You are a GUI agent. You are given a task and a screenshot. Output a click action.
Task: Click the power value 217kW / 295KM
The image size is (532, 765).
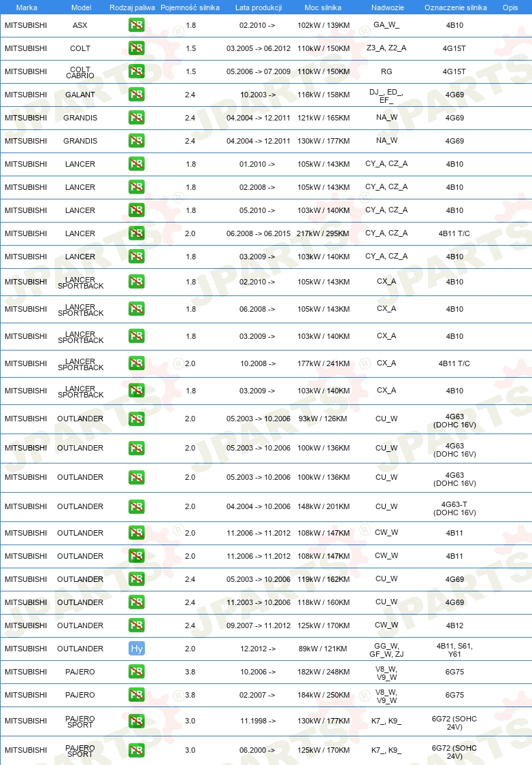[x=323, y=233]
